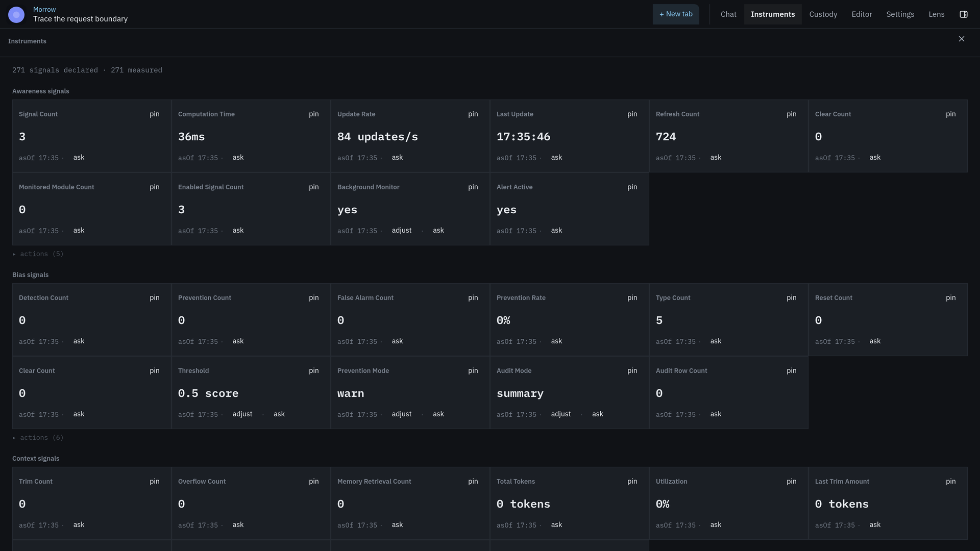Pin the Update Rate signal
This screenshot has width=980, height=551.
click(x=473, y=114)
